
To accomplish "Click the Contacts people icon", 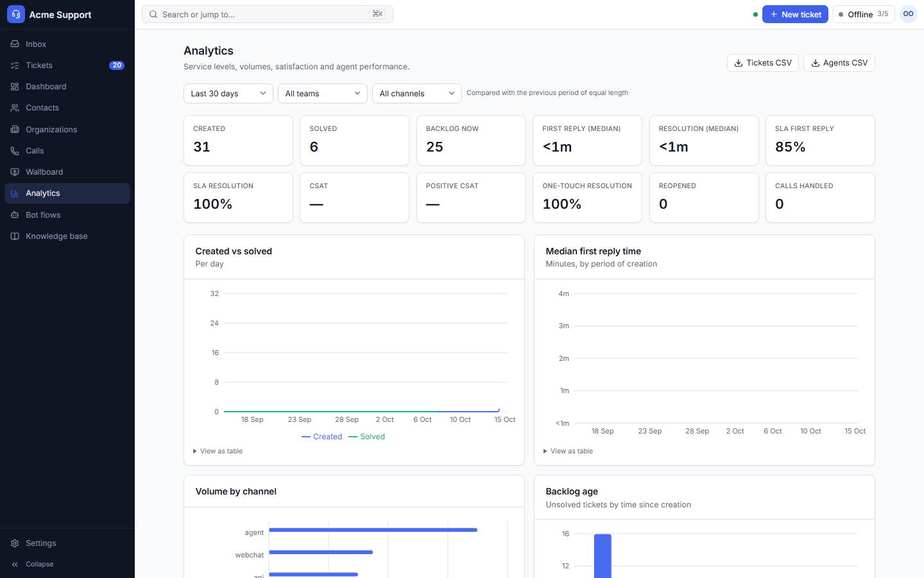I will point(15,108).
